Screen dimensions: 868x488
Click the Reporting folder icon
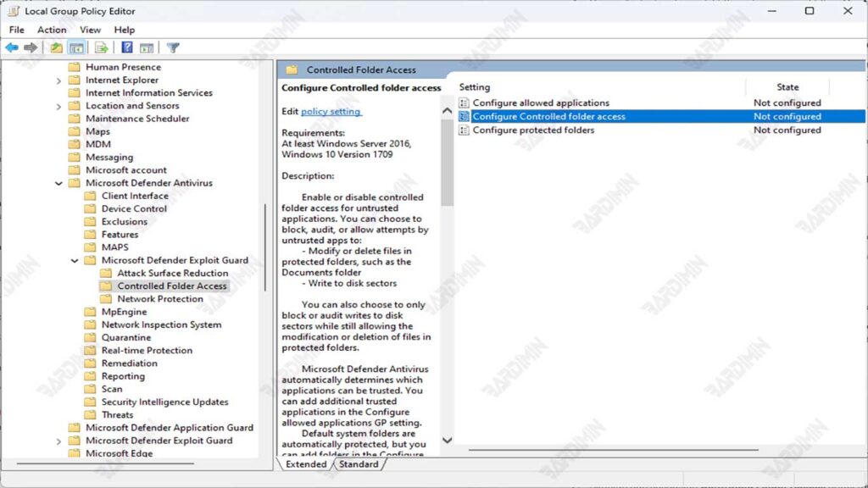click(x=90, y=376)
